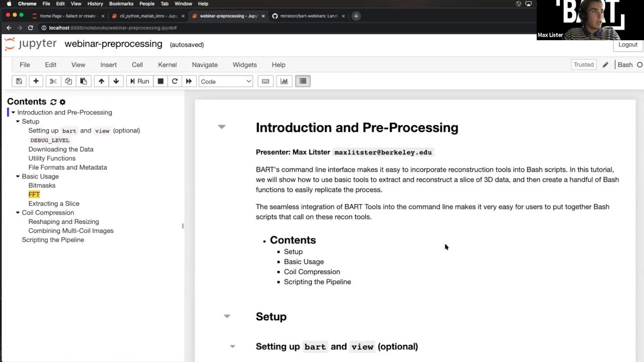The height and width of the screenshot is (362, 644).
Task: Click the Logout button
Action: pyautogui.click(x=627, y=45)
